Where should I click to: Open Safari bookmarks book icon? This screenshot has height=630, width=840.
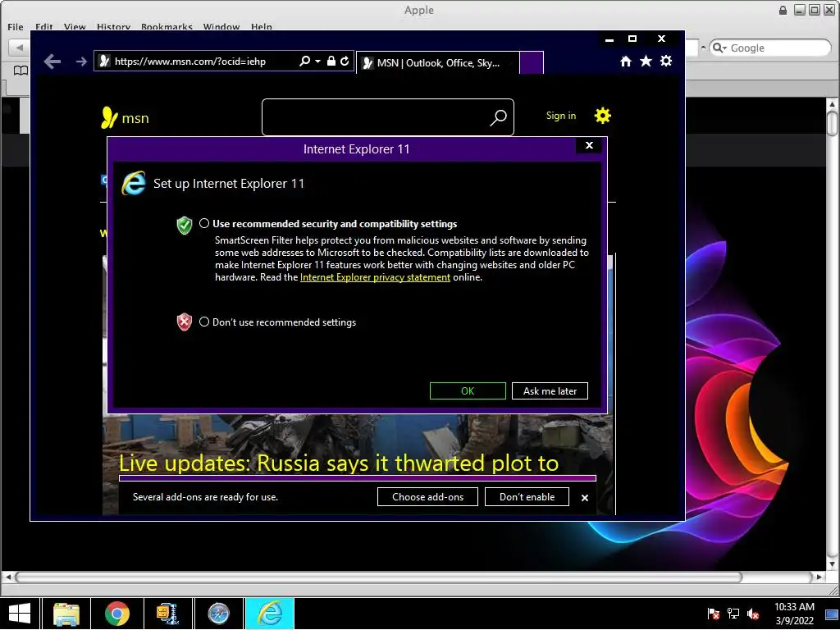tap(21, 71)
